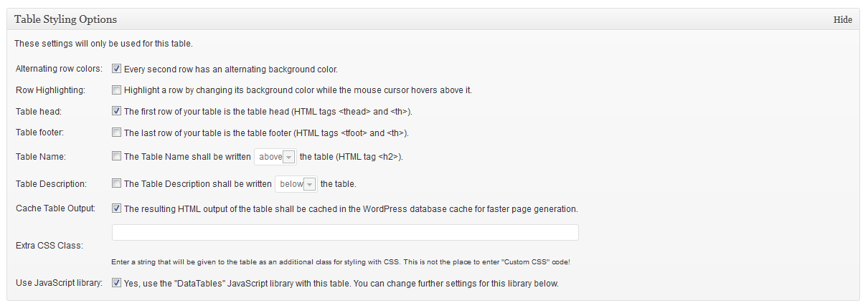Click the "Alternating row colors:" row label

click(x=59, y=69)
